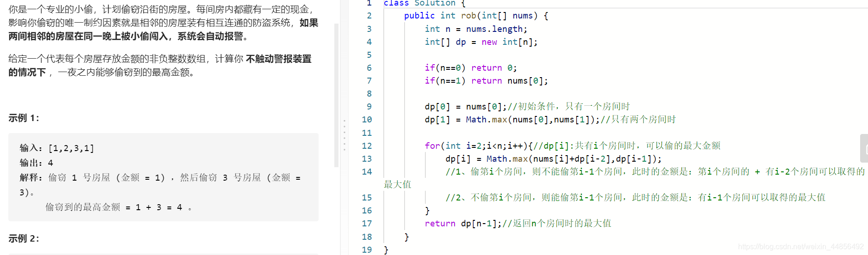
Task: Click the dotted pane splitter handle
Action: point(345,135)
